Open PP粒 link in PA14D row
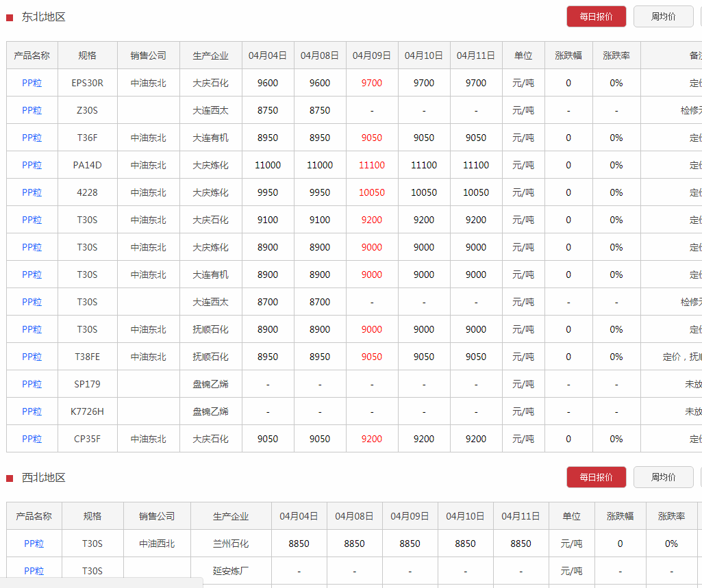Viewport: 702px width, 588px height. [32, 165]
